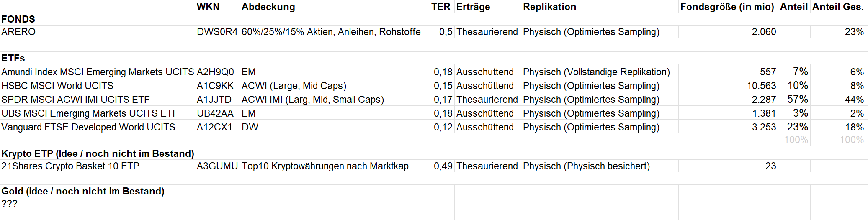Select the Erträge header cell
Viewport: 868px width, 220px height.
pos(473,7)
